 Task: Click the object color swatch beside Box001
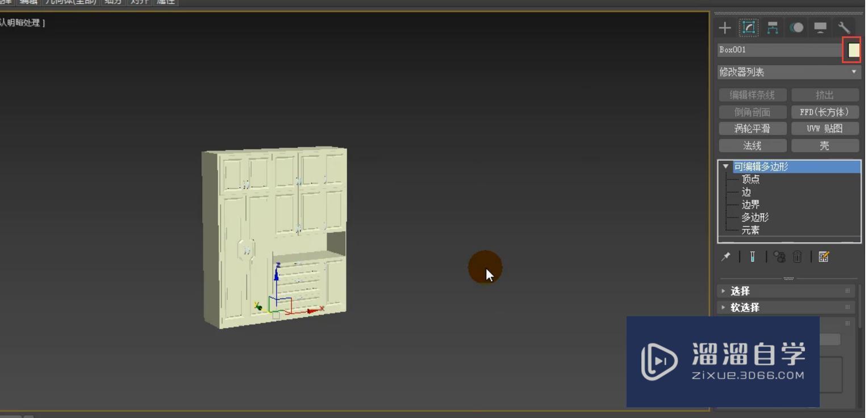(853, 50)
